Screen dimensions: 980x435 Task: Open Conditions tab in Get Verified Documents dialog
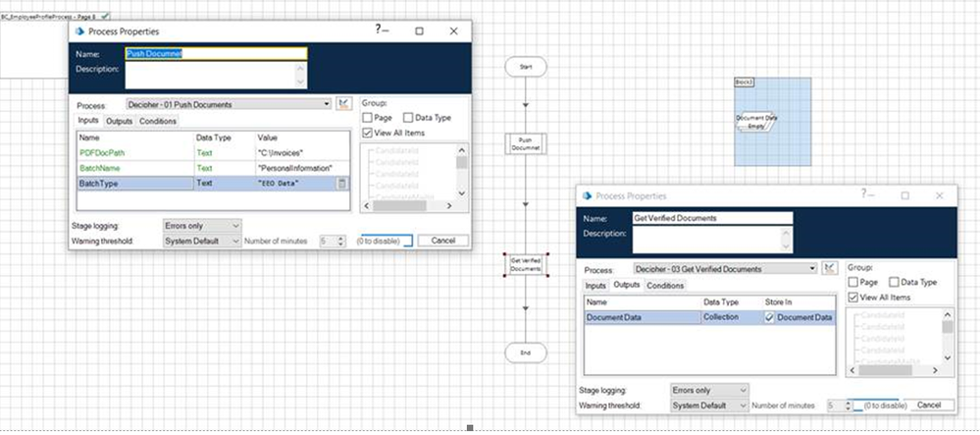click(x=664, y=286)
